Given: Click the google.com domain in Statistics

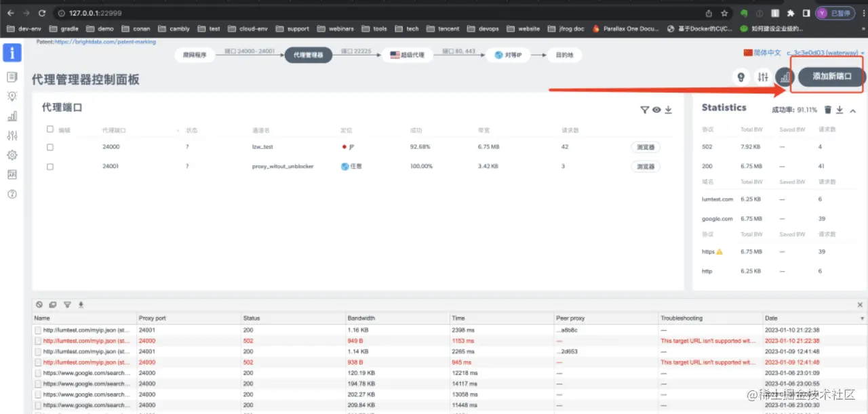Looking at the screenshot, I should coord(717,219).
